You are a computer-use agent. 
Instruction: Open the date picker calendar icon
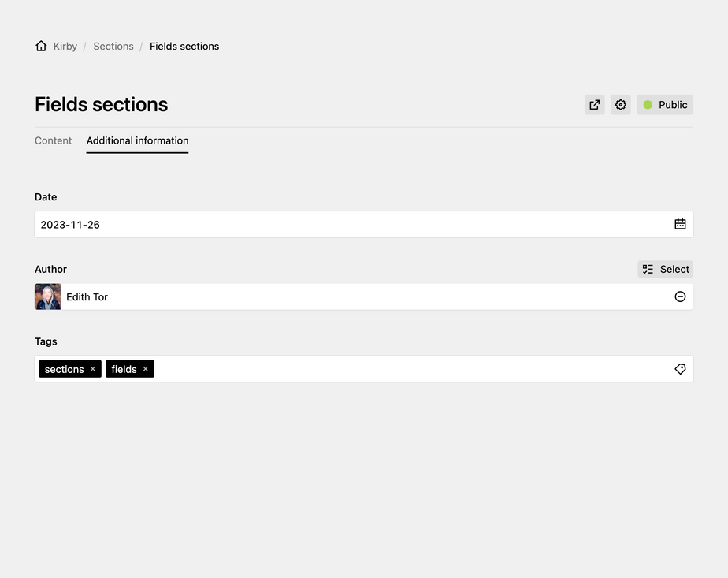point(680,224)
